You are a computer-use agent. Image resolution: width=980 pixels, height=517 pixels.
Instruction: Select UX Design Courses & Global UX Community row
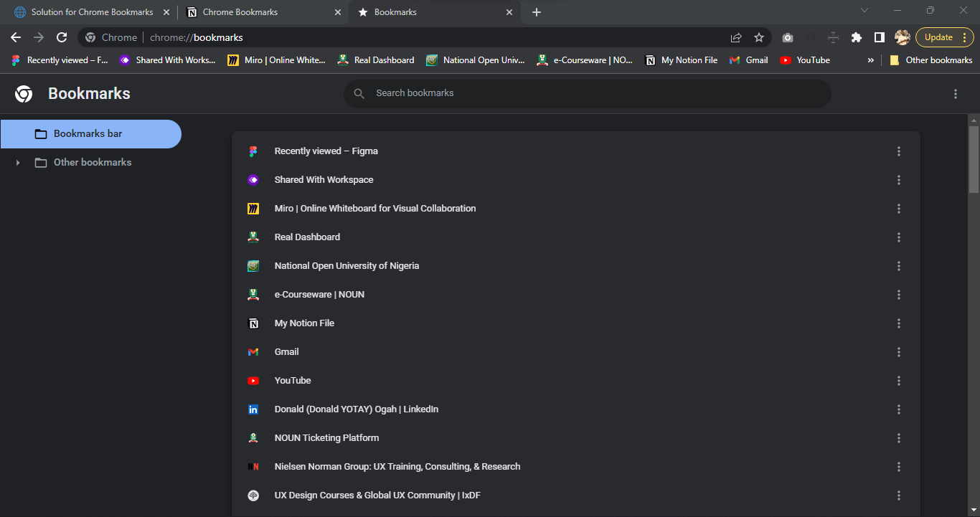[575, 495]
